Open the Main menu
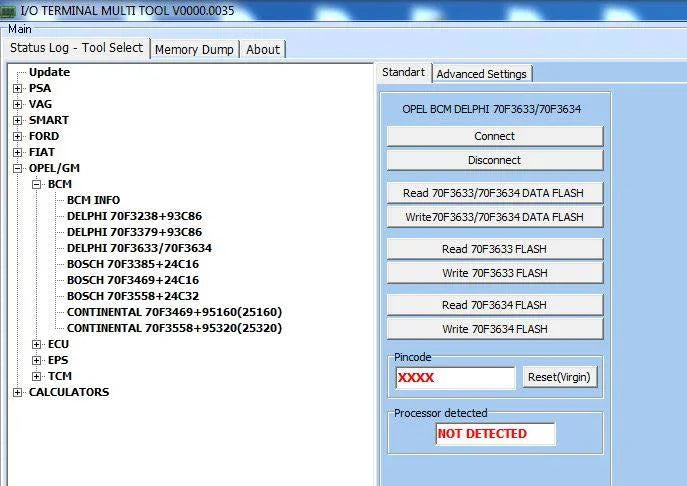Screen dimensions: 687x486 point(20,29)
